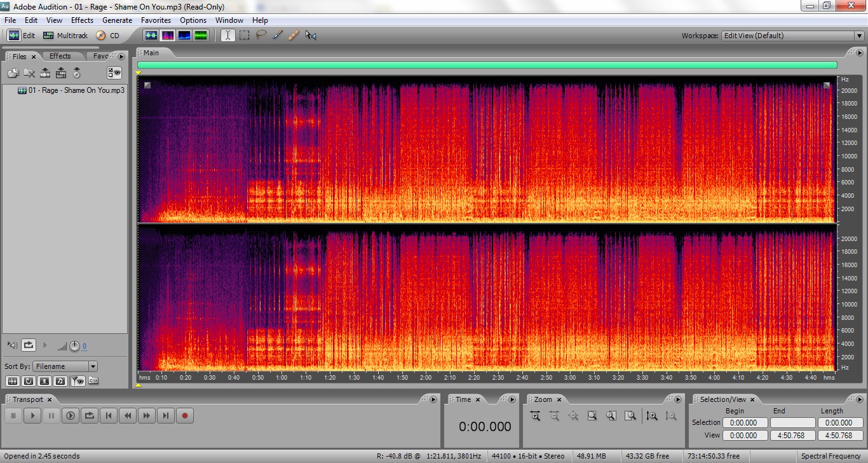Click the Import File folder icon
The width and height of the screenshot is (868, 463).
[x=13, y=73]
